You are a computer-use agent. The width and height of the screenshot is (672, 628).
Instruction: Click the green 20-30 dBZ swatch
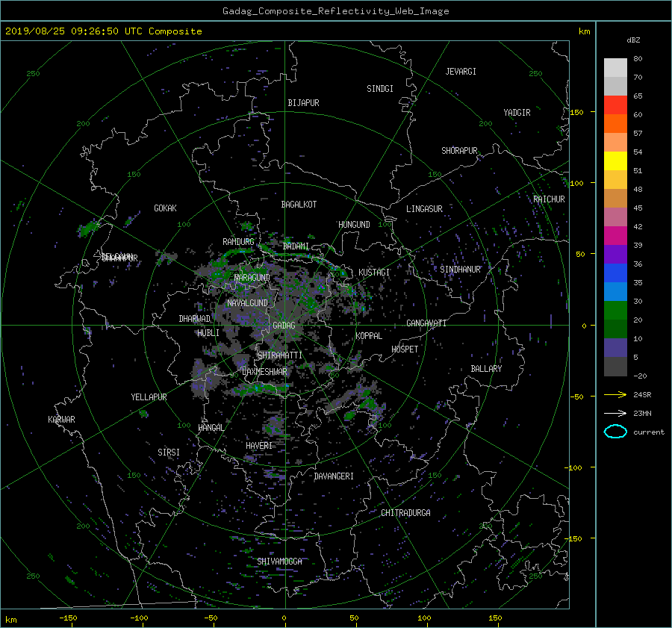(x=615, y=311)
